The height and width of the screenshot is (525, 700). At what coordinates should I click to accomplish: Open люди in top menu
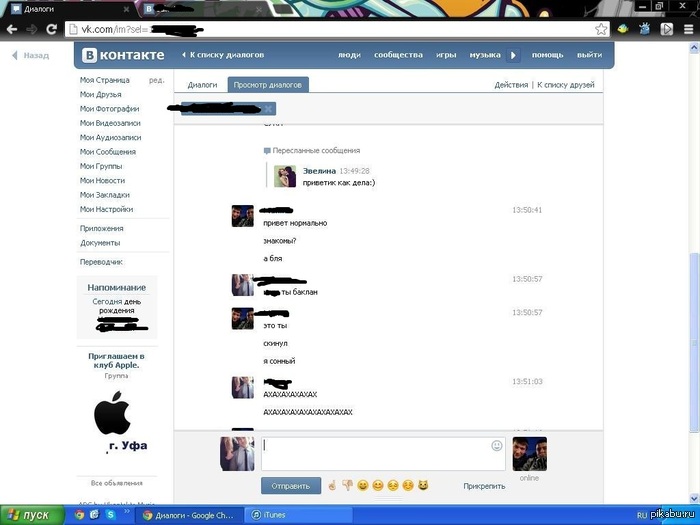pyautogui.click(x=349, y=55)
